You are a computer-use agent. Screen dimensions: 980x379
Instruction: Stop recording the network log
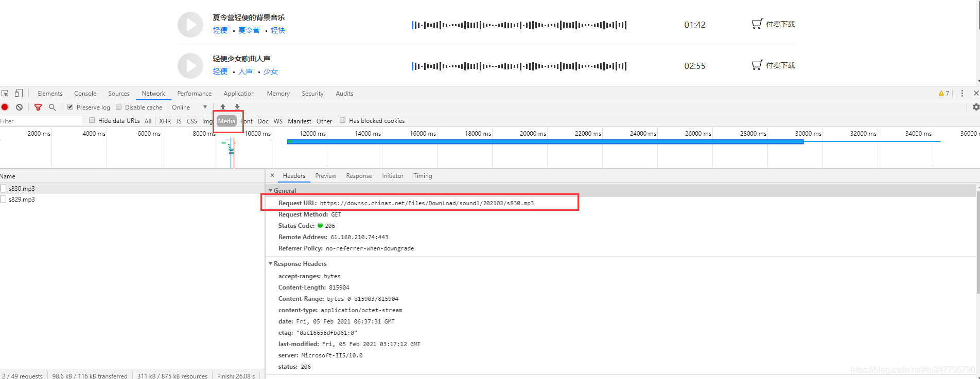tap(5, 107)
